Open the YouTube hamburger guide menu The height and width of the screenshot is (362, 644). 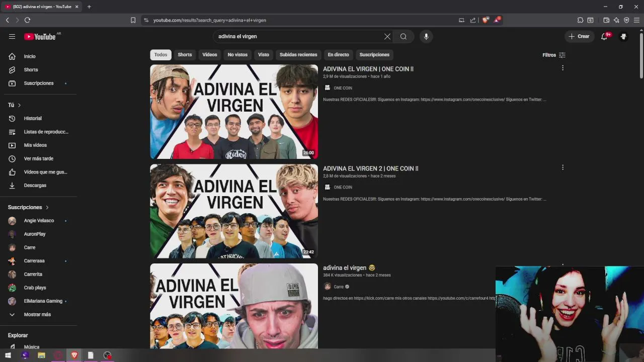(x=12, y=36)
